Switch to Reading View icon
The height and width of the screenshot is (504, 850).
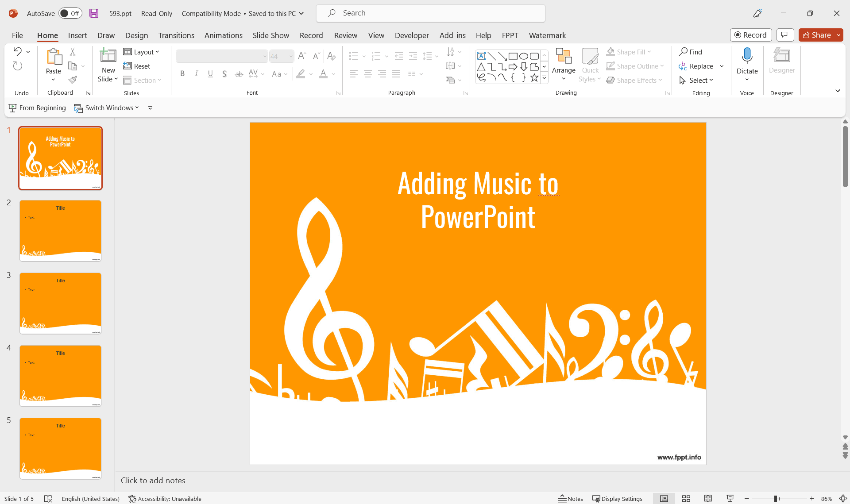pyautogui.click(x=708, y=499)
